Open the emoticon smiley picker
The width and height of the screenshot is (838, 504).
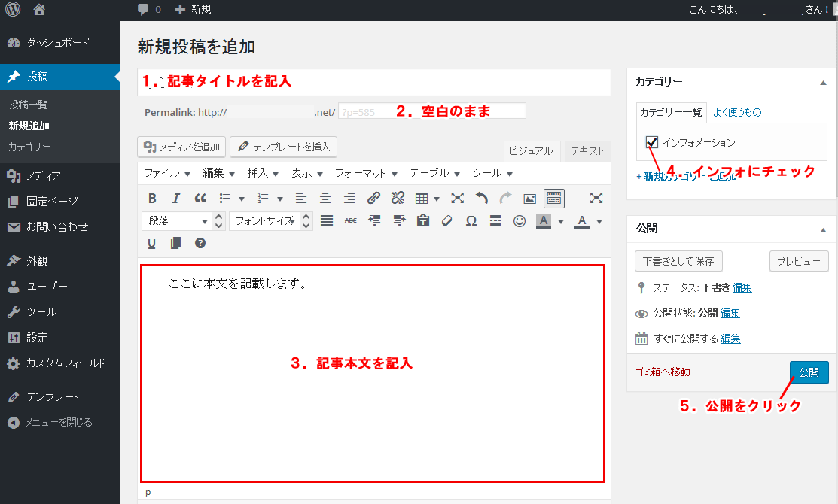tap(520, 221)
